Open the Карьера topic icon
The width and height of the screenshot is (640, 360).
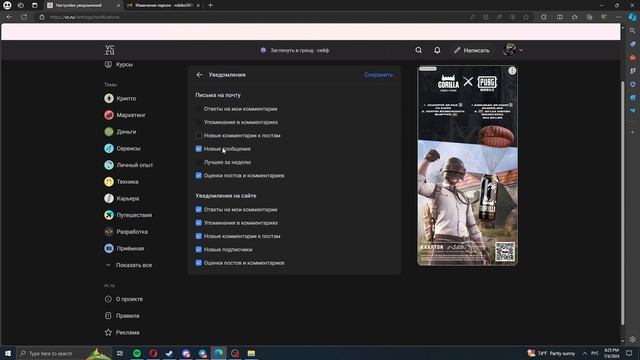(109, 198)
